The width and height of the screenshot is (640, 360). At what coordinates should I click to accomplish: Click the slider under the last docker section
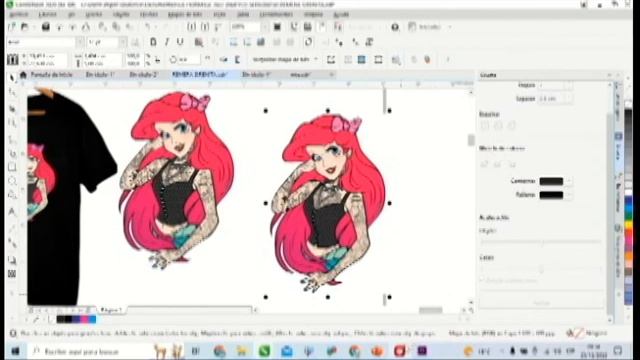(541, 269)
